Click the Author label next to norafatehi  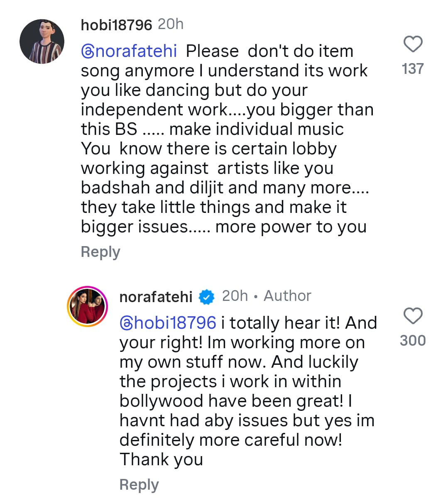pos(287,295)
